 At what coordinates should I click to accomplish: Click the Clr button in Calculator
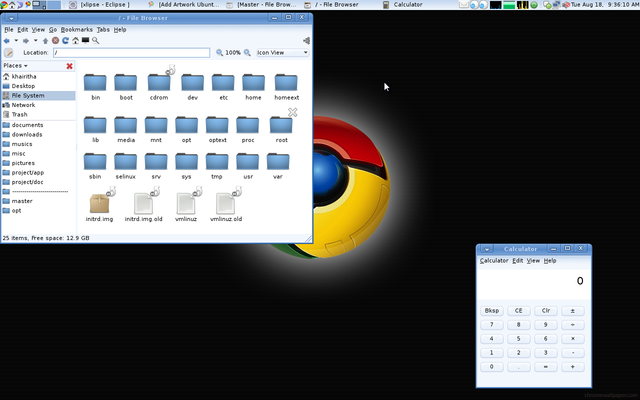pos(546,311)
